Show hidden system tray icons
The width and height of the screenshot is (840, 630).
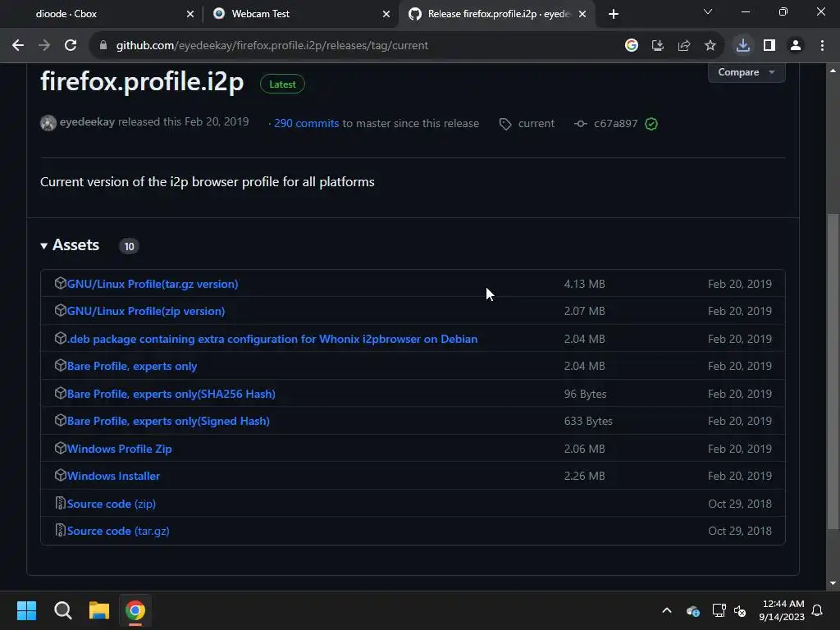[x=667, y=610]
